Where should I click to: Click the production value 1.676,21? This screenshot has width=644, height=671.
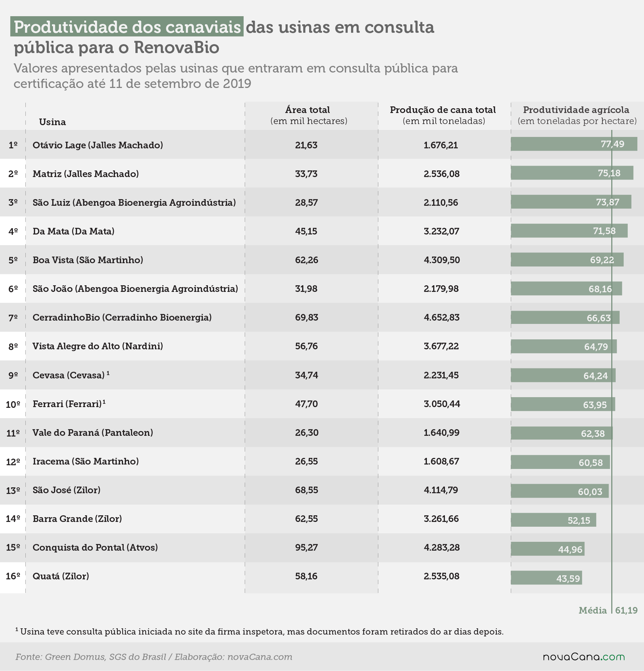point(441,145)
